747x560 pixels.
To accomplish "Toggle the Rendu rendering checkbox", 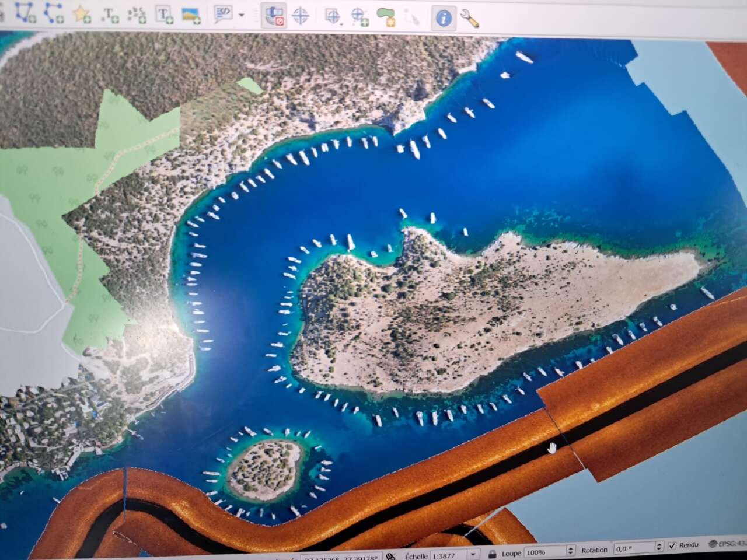I will click(672, 546).
